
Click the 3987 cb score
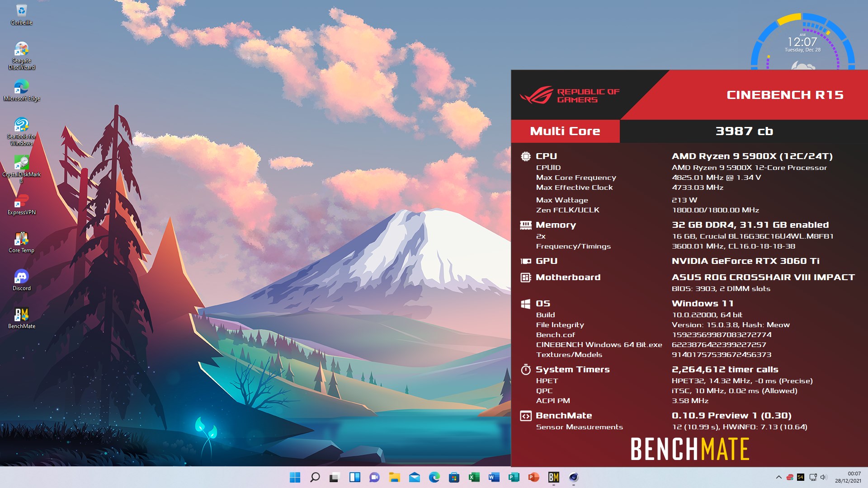coord(744,131)
